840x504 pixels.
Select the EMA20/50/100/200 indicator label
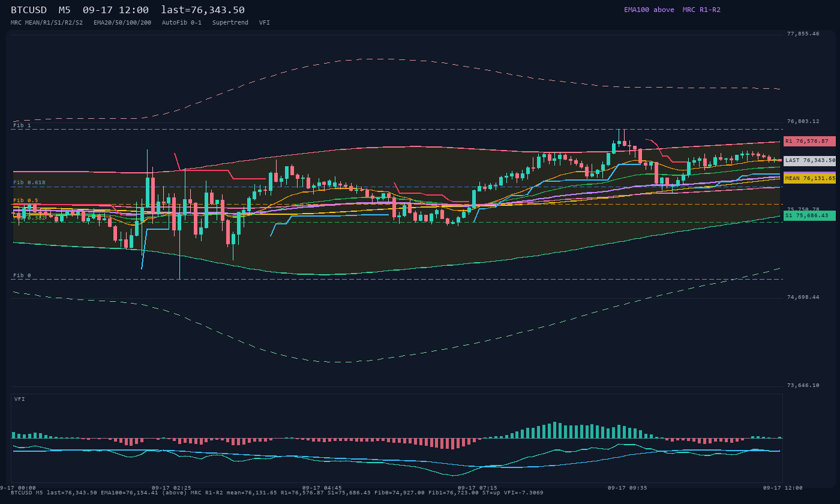(x=122, y=22)
